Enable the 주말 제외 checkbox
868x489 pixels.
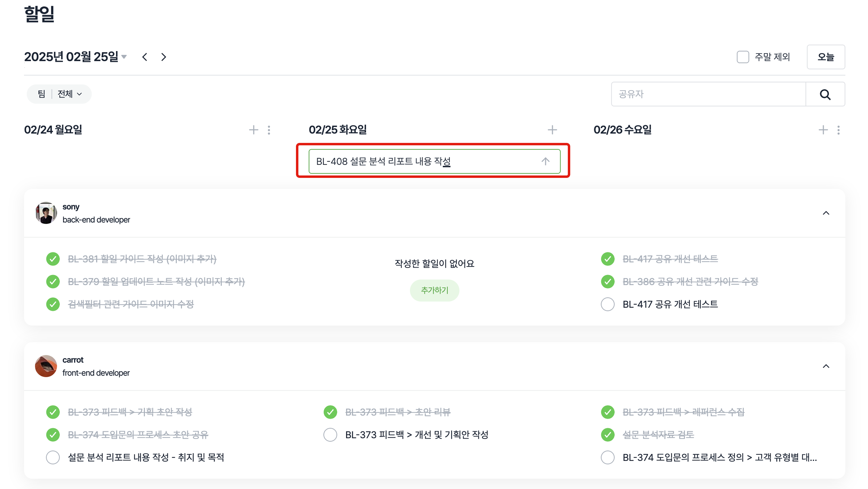pyautogui.click(x=743, y=57)
